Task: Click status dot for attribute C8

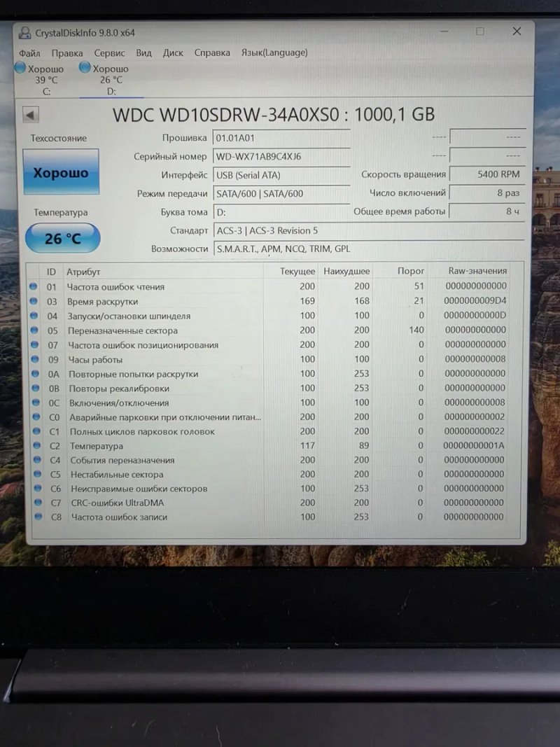Action: tap(38, 517)
